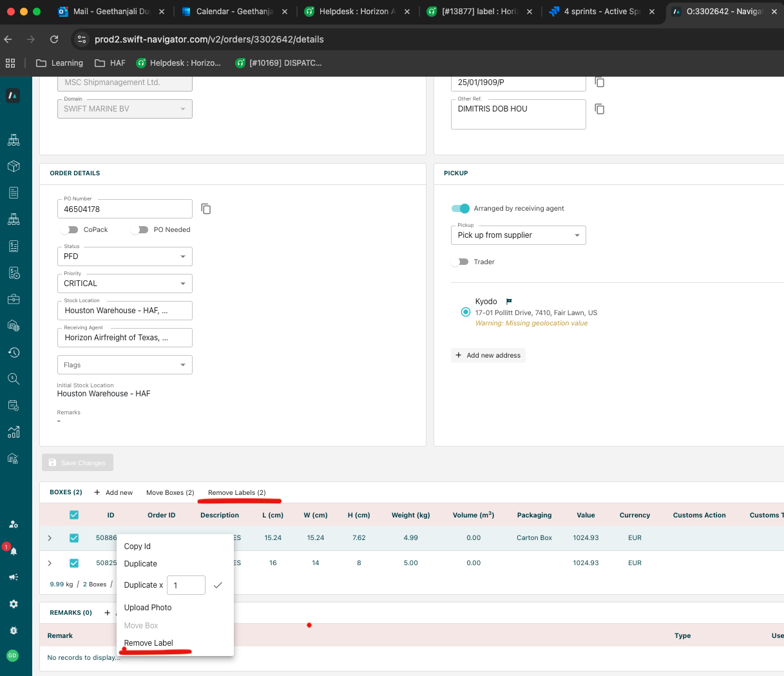Choose Remove Label from context menu
This screenshot has width=784, height=676.
(x=148, y=643)
